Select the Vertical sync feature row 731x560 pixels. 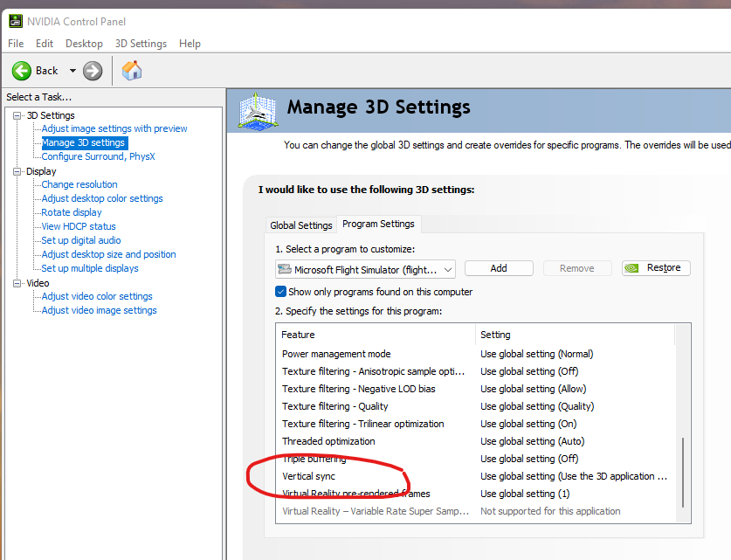point(474,476)
